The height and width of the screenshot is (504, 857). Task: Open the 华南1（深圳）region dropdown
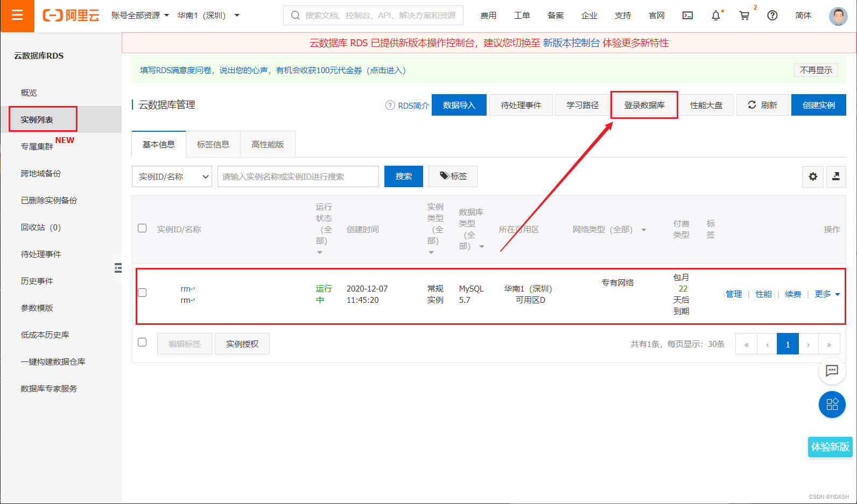(208, 16)
